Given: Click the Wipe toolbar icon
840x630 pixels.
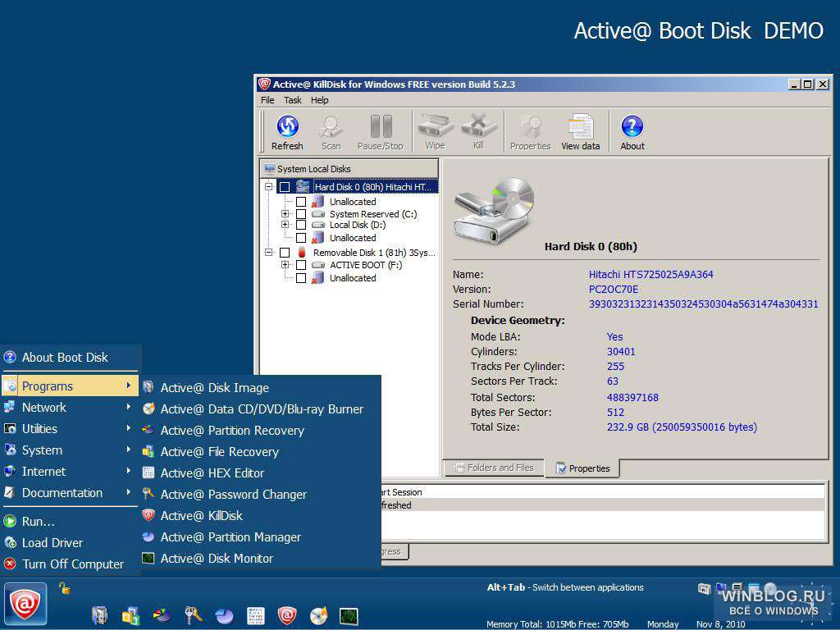Looking at the screenshot, I should pos(435,132).
